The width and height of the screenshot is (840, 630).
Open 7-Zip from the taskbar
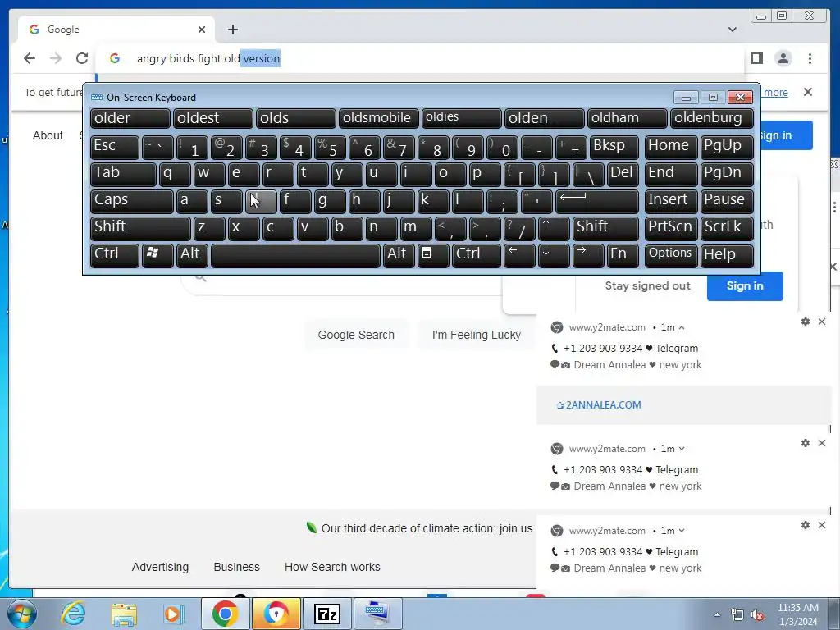click(326, 614)
